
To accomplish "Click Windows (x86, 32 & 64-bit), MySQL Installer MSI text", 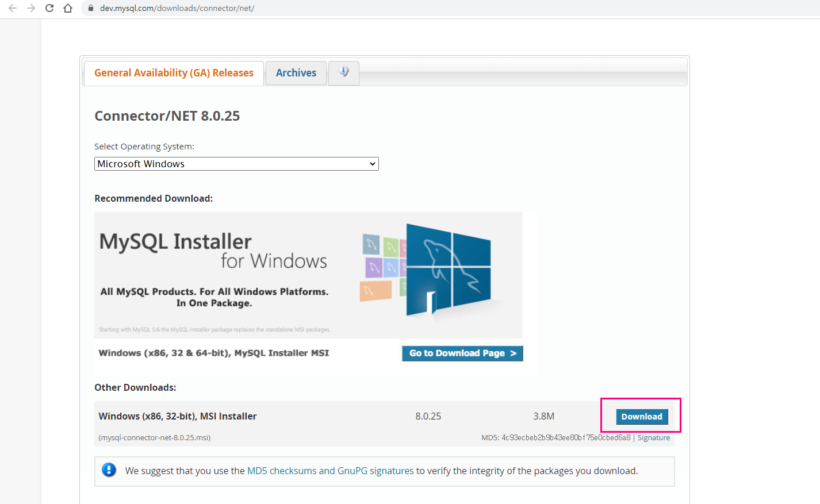I will pyautogui.click(x=214, y=353).
